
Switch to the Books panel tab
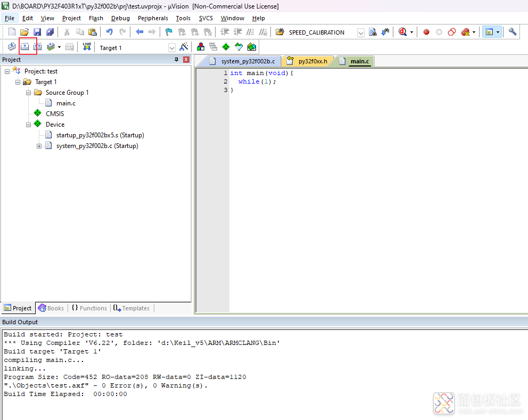(x=51, y=308)
